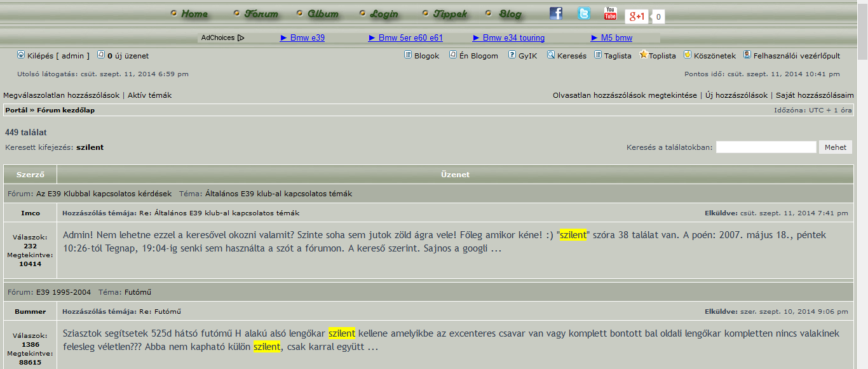Click the GyIK question mark icon

click(x=512, y=55)
